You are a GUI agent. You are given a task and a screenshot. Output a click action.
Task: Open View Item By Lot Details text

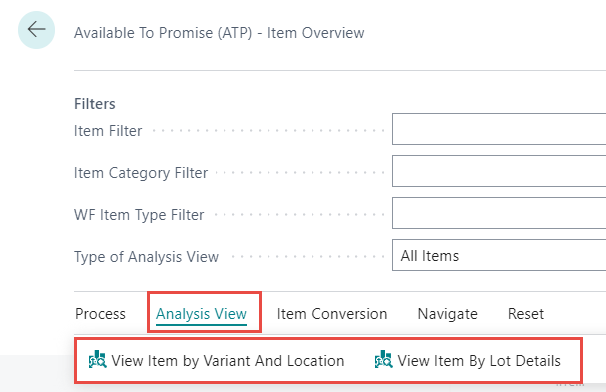479,361
